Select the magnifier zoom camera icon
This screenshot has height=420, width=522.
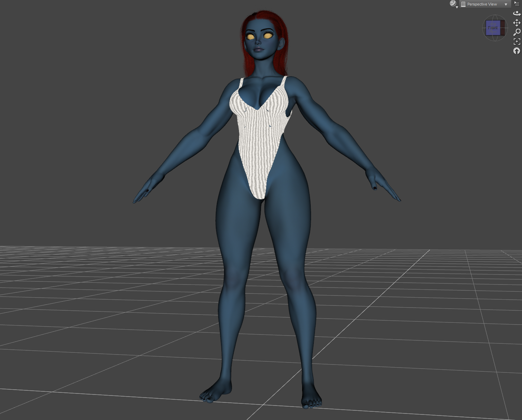(x=517, y=32)
